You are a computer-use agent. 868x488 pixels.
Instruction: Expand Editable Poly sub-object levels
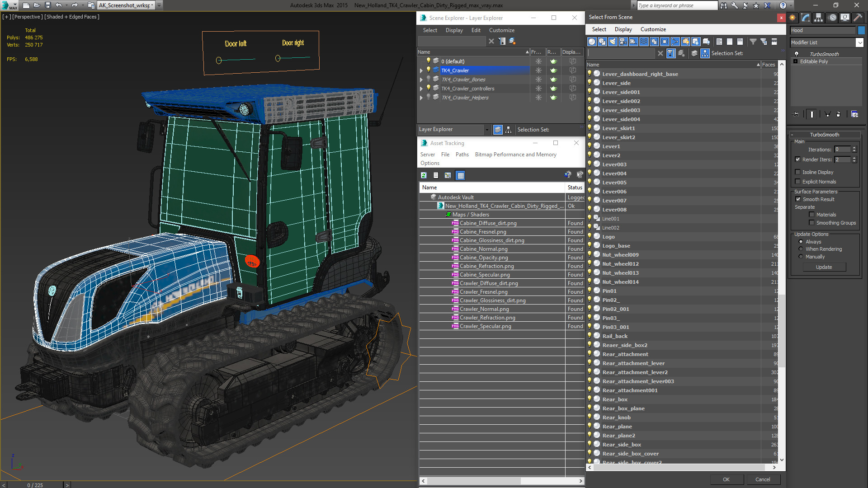coord(795,61)
